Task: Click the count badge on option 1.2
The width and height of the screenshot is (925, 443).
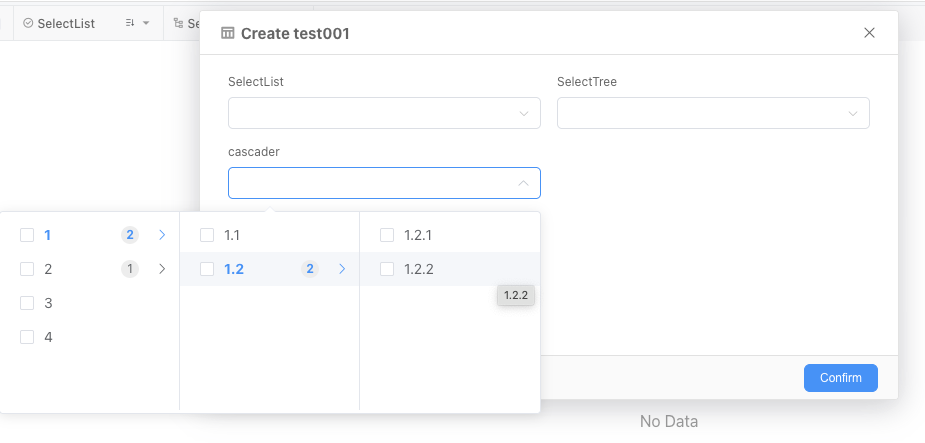Action: tap(310, 269)
